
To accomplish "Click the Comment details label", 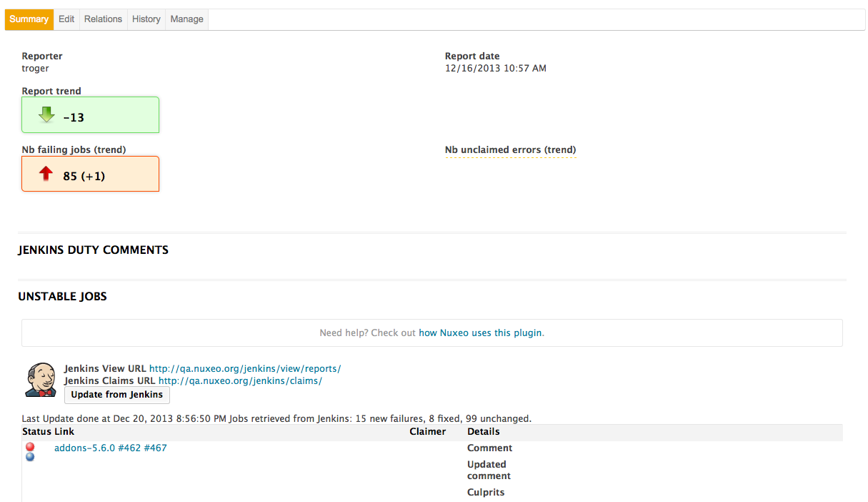I will pos(490,448).
